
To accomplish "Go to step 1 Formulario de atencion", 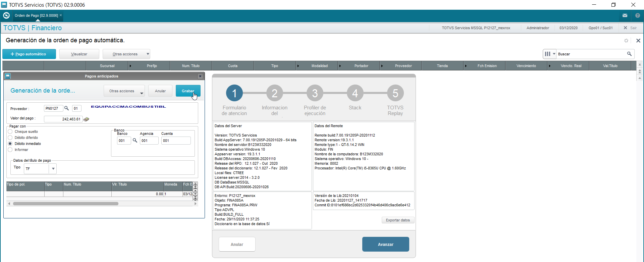I will click(234, 93).
